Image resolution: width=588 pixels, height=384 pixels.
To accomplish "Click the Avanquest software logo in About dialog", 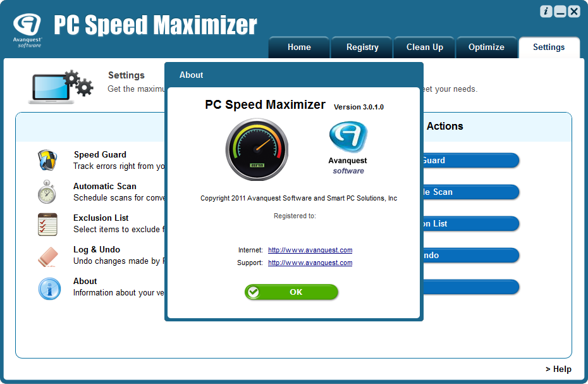I will point(348,148).
